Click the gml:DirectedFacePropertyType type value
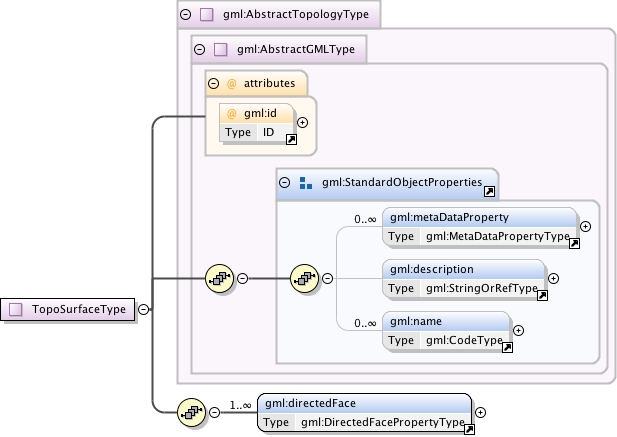617x437 pixels. 383,422
